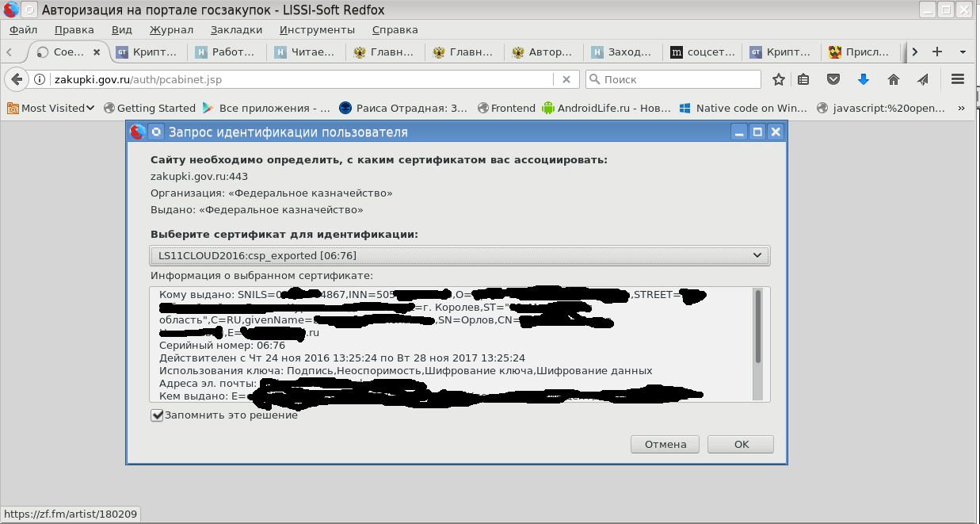Click the magnifier icon in the search field
Image resolution: width=980 pixels, height=524 pixels.
tap(593, 79)
